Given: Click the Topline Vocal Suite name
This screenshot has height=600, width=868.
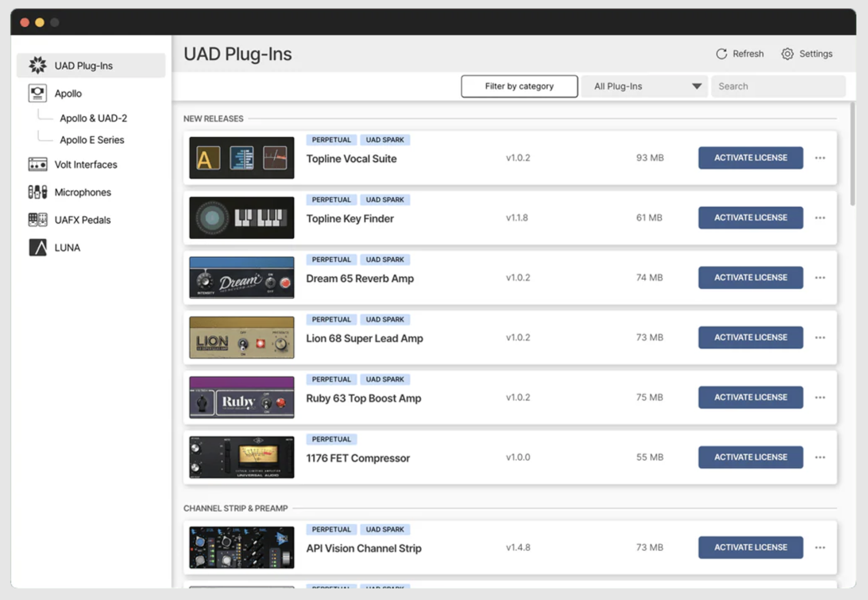Looking at the screenshot, I should (x=352, y=159).
